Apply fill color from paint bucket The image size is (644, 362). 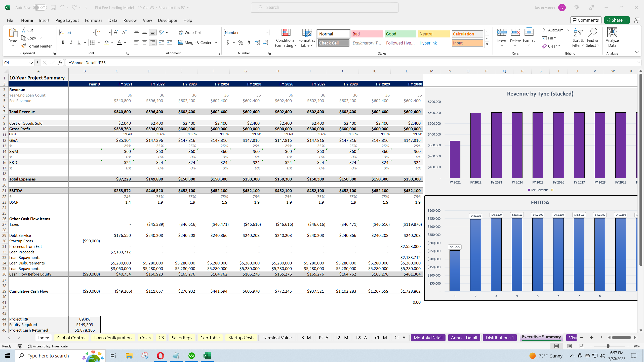pos(107,42)
